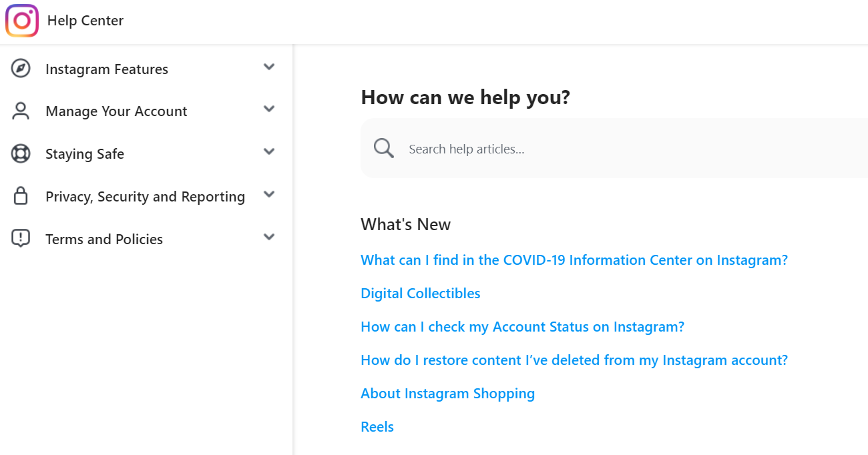Click the lock icon for Privacy, Security and Reporting
Screen dimensions: 868x455
click(21, 196)
